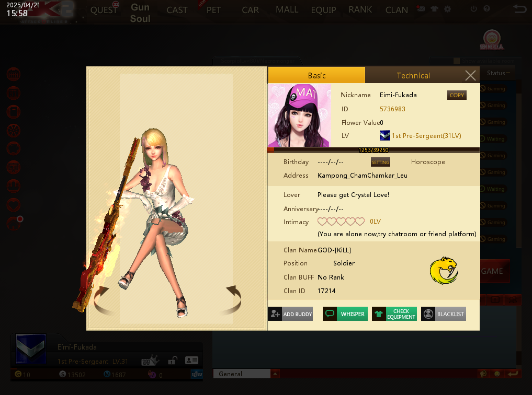
Task: Open the settings gear icon
Action: [x=447, y=9]
